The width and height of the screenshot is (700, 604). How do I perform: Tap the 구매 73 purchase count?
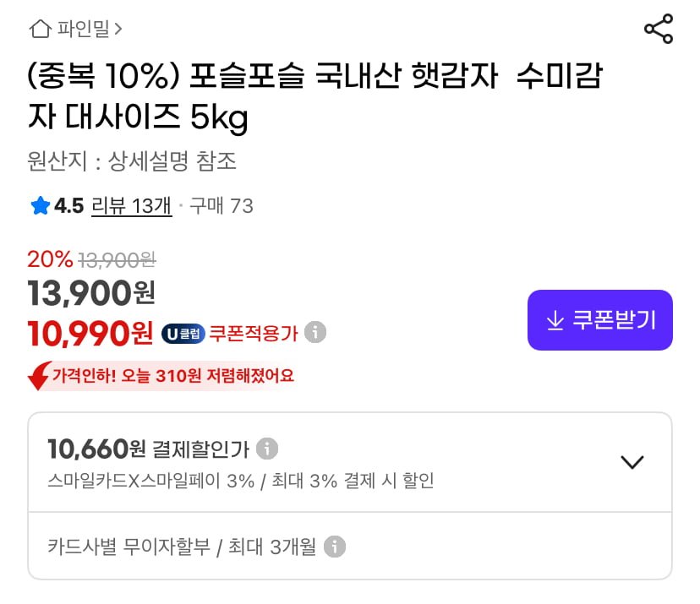[x=221, y=206]
